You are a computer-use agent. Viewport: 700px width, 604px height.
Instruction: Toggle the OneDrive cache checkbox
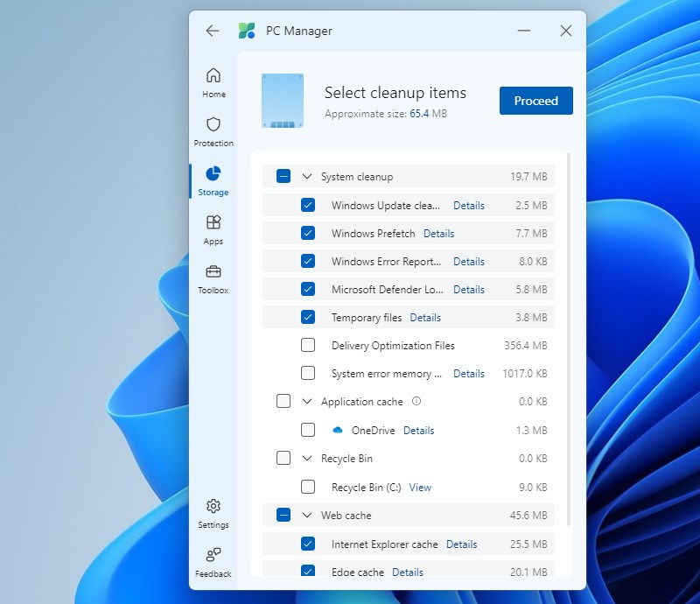308,431
